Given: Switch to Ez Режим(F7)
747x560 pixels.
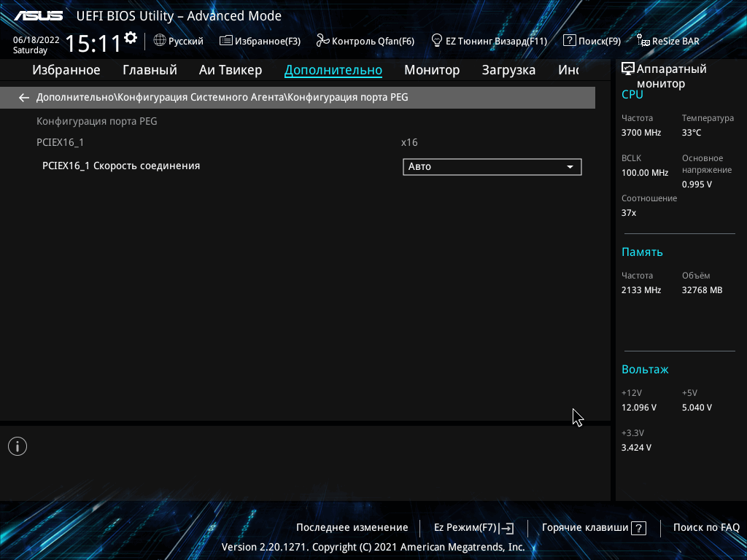Looking at the screenshot, I should 465,528.
